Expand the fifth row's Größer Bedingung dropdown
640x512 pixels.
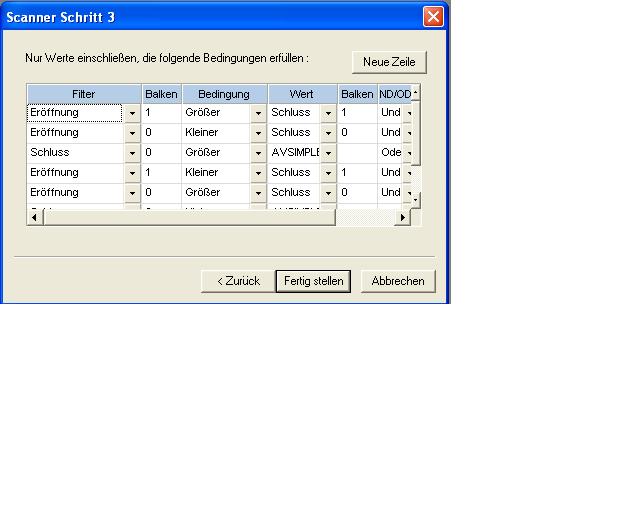click(258, 192)
